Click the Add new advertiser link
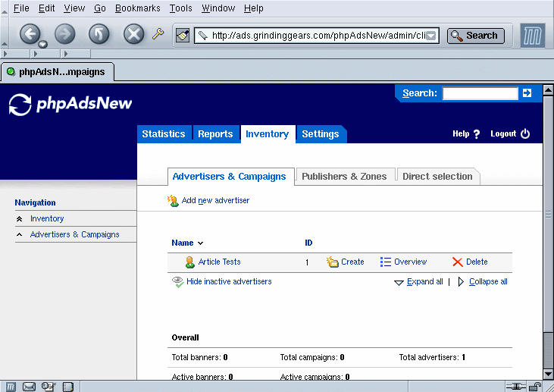 [215, 200]
